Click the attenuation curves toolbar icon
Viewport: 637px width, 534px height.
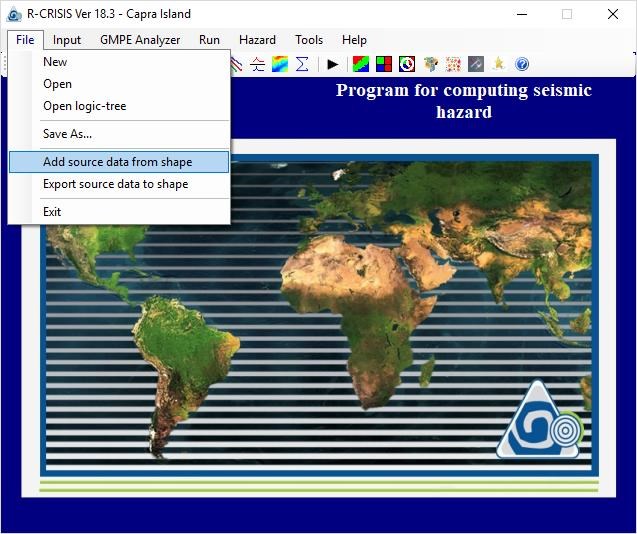(236, 64)
